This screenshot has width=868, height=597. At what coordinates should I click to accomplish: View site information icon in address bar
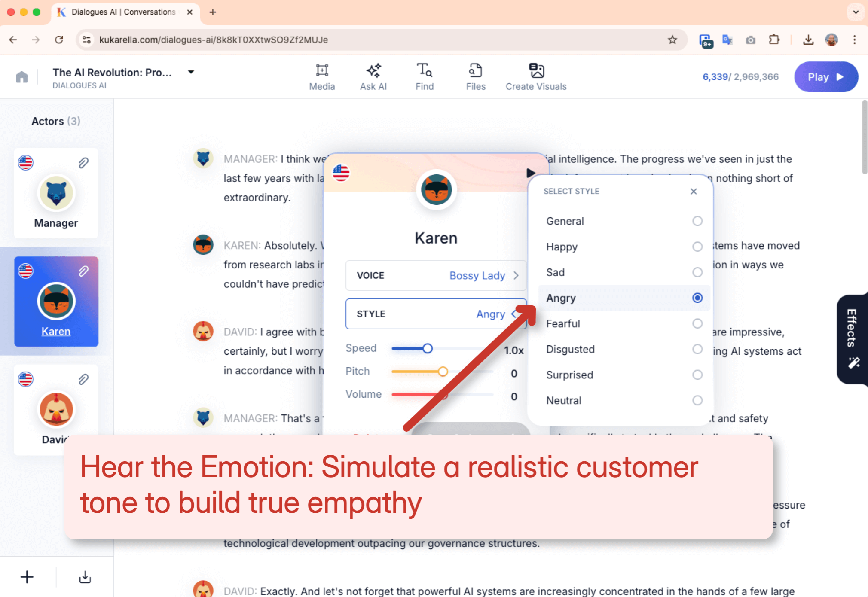(86, 40)
